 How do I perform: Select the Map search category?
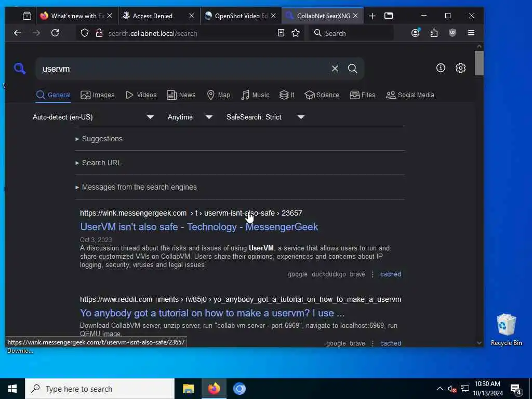click(x=219, y=95)
